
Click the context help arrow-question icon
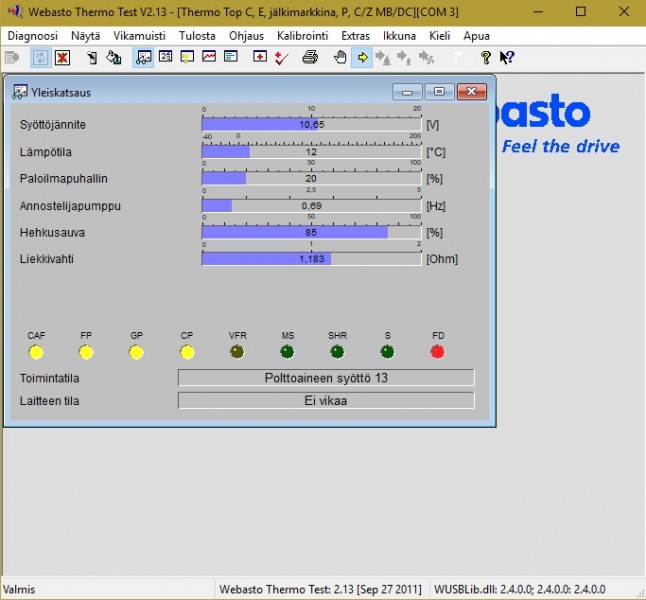tap(506, 58)
